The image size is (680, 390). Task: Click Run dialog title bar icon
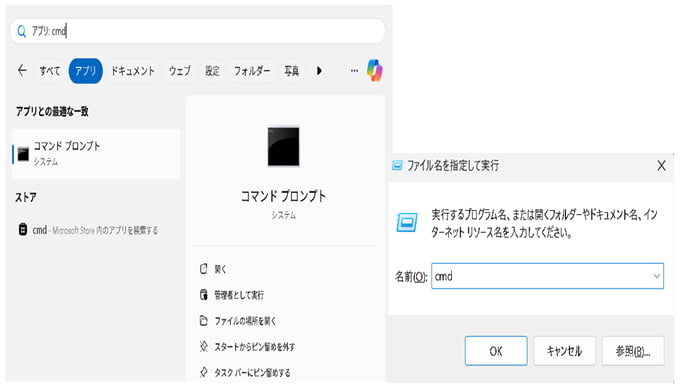coord(397,165)
